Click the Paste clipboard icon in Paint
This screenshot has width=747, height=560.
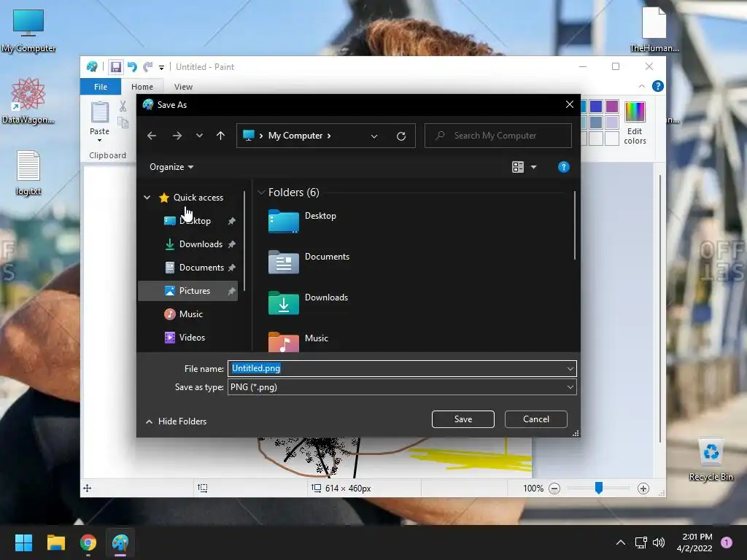click(99, 112)
